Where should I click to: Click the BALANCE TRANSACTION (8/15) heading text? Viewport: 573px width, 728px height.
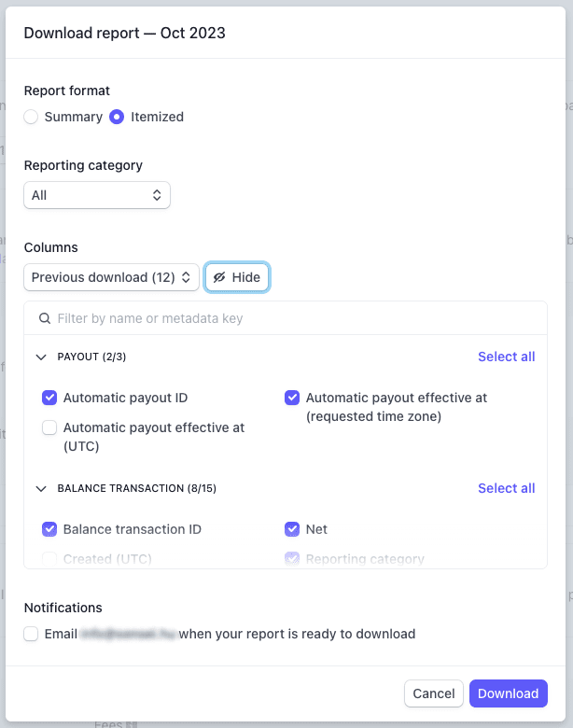[136, 488]
